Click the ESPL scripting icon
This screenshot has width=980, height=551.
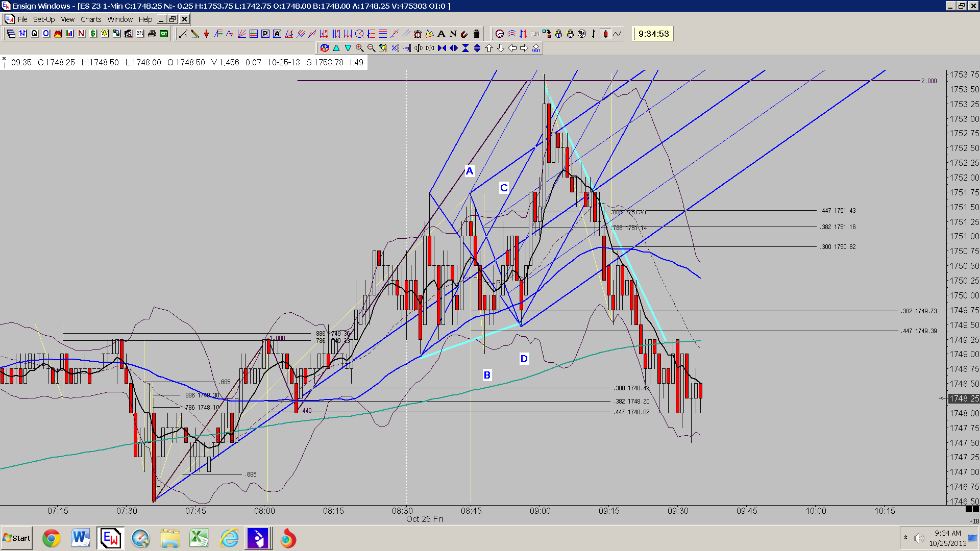(140, 34)
